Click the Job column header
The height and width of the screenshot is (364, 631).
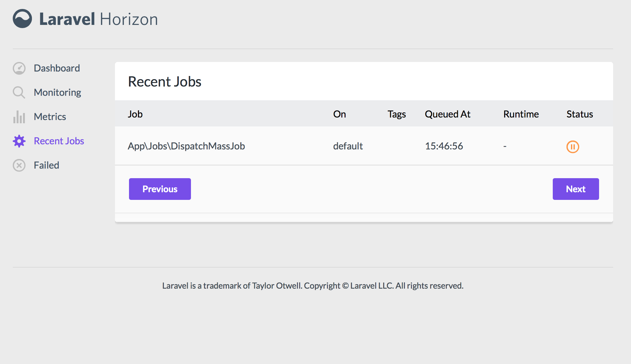135,114
